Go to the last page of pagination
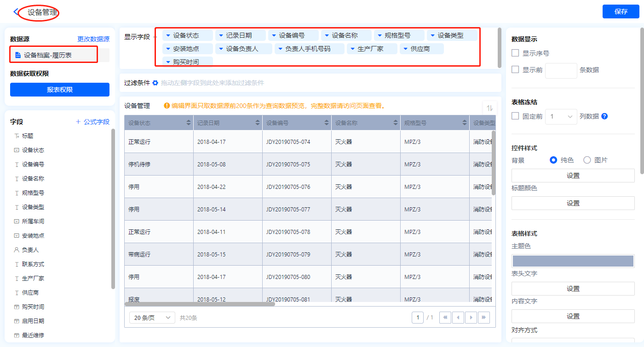Screen dimensions: 644x347 483,318
